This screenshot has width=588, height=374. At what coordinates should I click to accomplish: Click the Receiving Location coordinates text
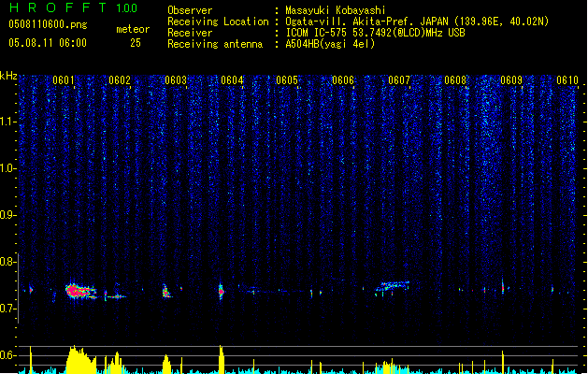pos(417,22)
